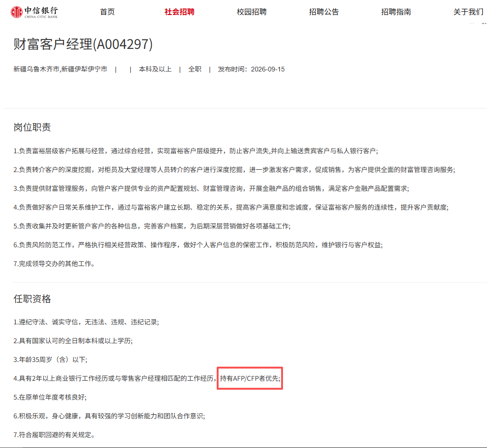The image size is (487, 448).
Task: Click the highlighted 持有AFP/CFP者优先 text
Action: [250, 378]
